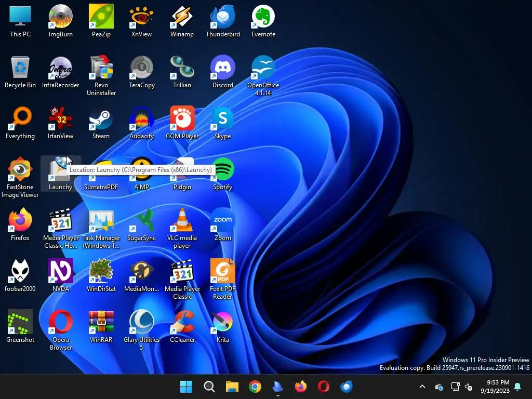Screen dimensions: 532x399
Task: Launch Opera from the taskbar
Action: [323, 387]
